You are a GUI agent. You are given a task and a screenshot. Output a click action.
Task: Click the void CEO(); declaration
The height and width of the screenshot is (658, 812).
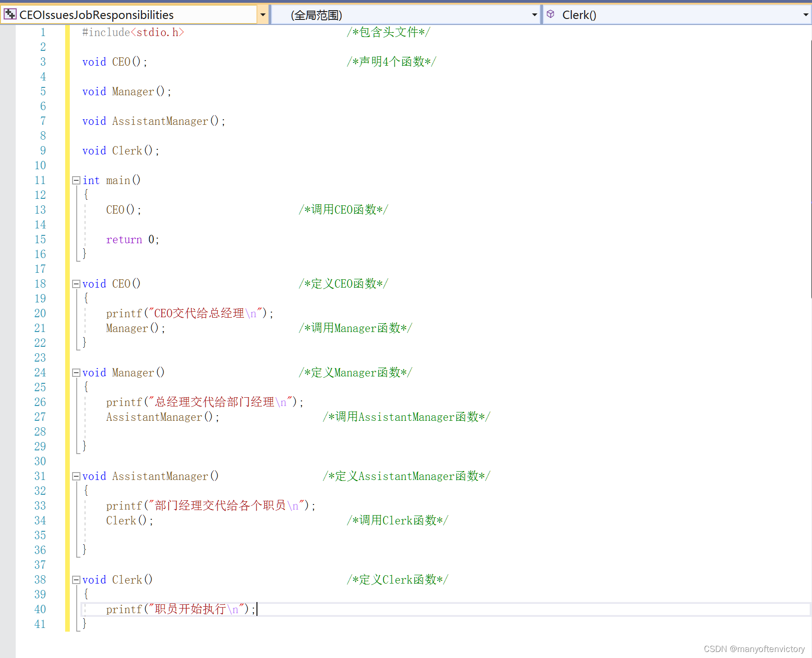click(115, 62)
